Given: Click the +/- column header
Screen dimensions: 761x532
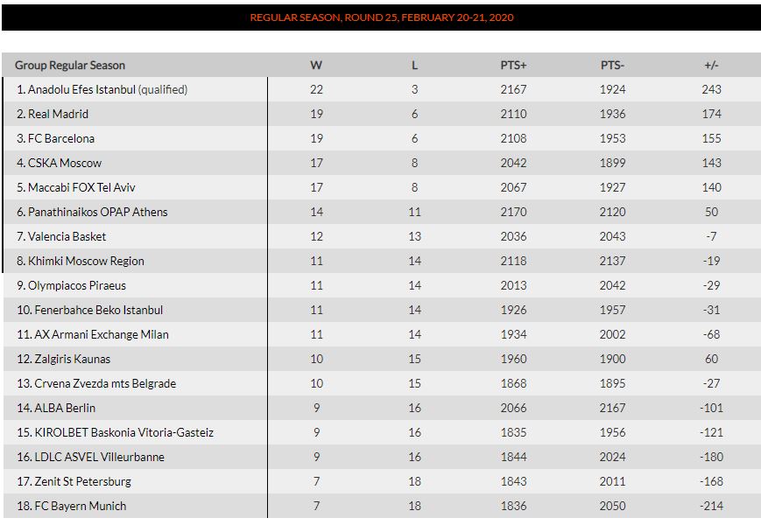Looking at the screenshot, I should pos(711,65).
